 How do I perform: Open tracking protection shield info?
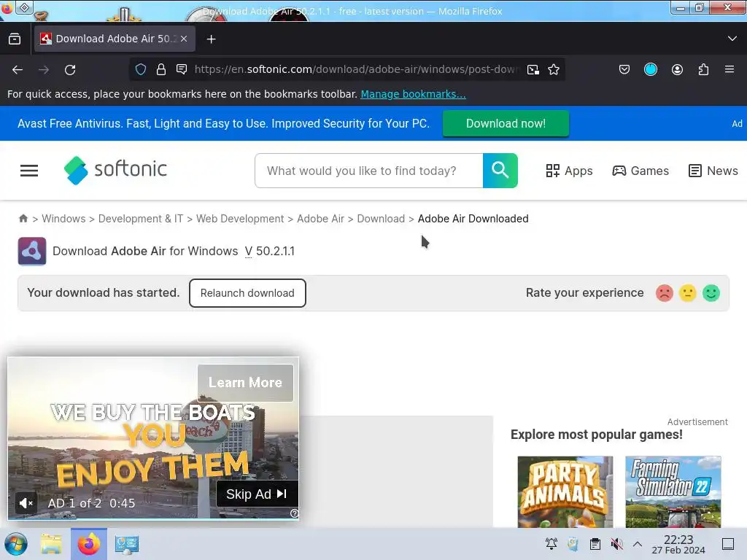[x=141, y=69]
